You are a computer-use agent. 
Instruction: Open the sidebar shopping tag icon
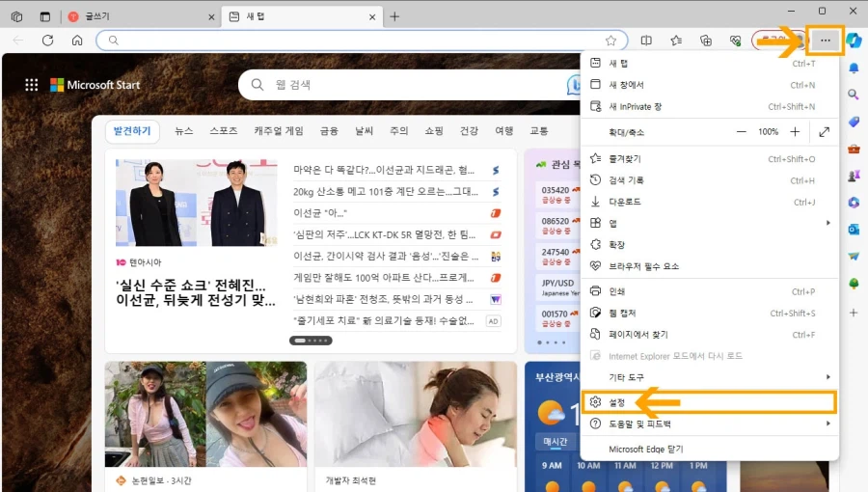click(854, 122)
